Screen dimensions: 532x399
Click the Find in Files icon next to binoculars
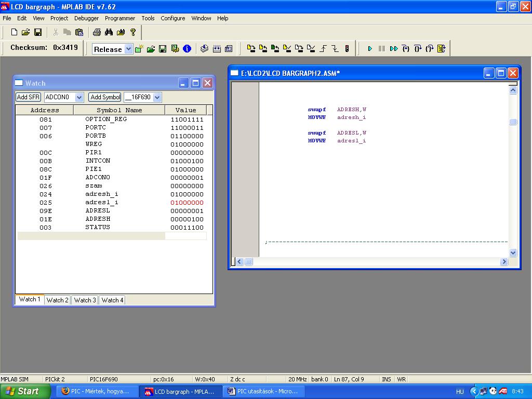coord(121,32)
